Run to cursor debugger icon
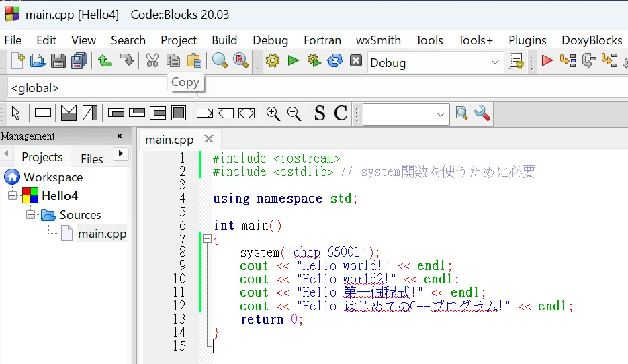 point(568,61)
